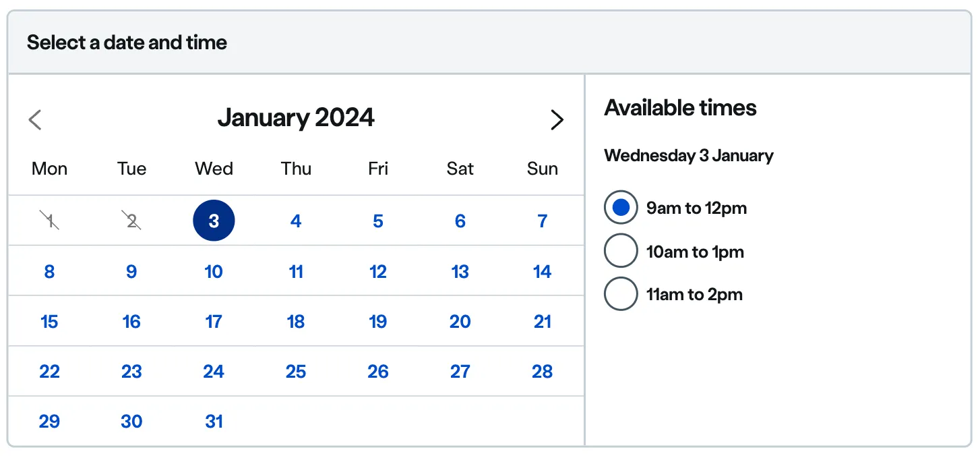Click crossed-out date 2 January
This screenshot has height=456, width=980.
[x=131, y=221]
